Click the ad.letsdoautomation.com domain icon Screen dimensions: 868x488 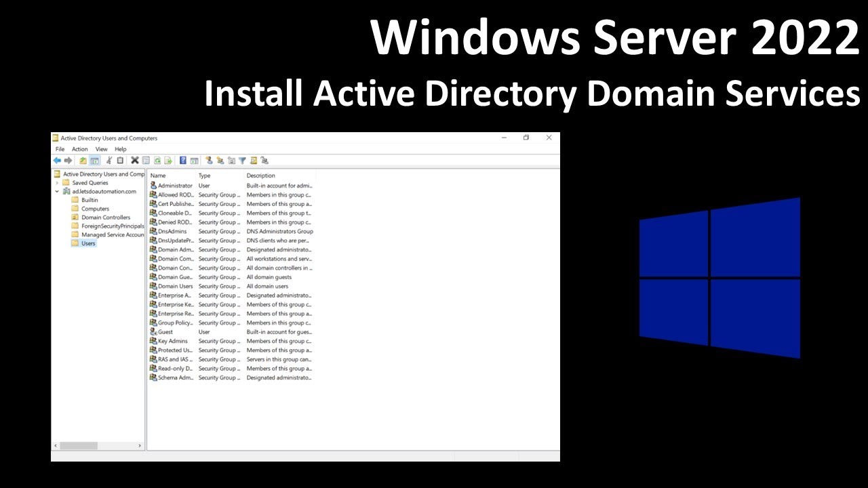[66, 191]
